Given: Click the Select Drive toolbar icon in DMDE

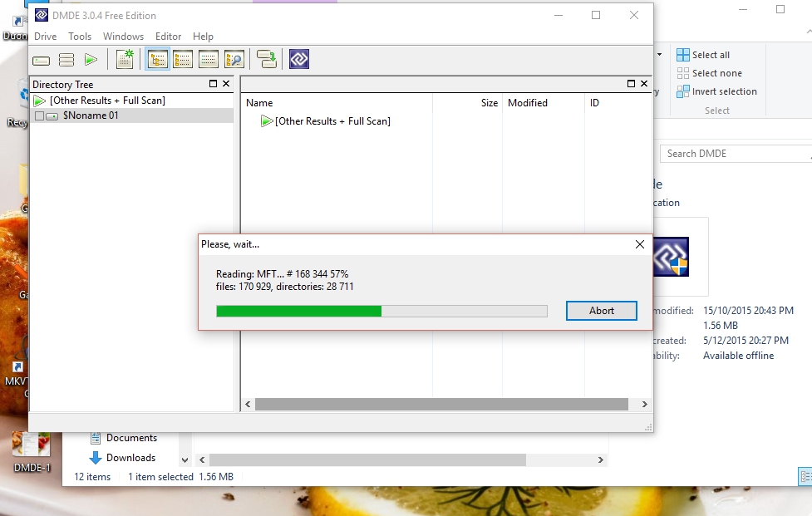Looking at the screenshot, I should tap(41, 60).
